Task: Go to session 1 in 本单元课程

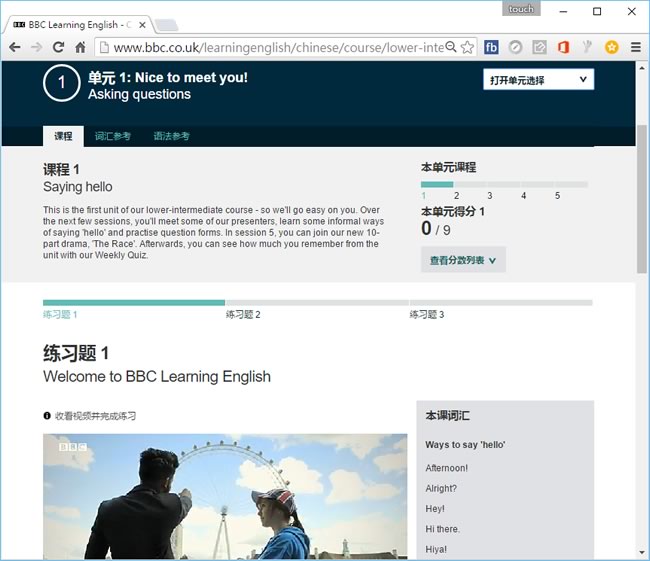Action: coord(424,195)
